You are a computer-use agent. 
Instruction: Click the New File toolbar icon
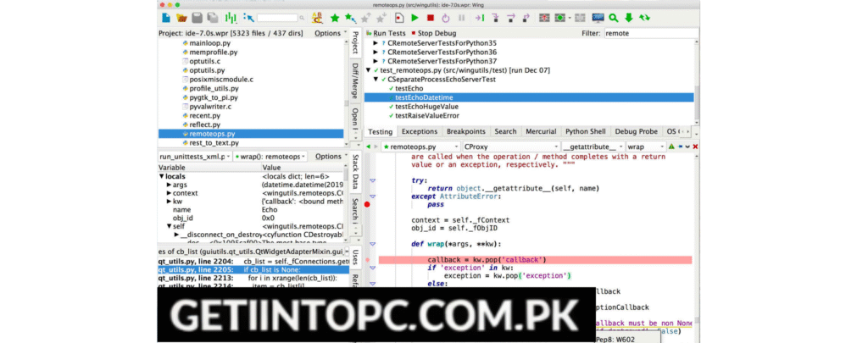(x=166, y=18)
